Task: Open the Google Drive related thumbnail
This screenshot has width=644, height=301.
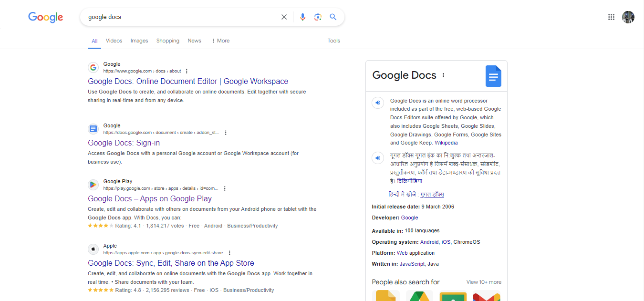Action: pyautogui.click(x=419, y=295)
